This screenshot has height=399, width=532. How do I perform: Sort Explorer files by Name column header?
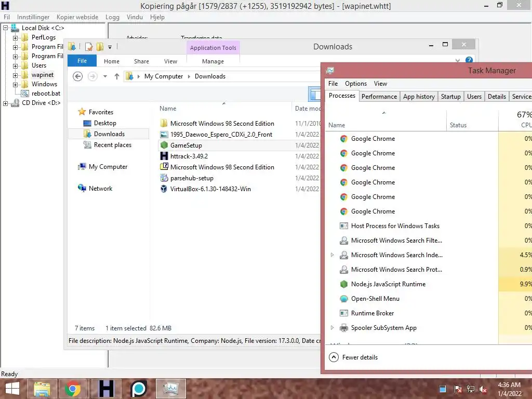(168, 109)
